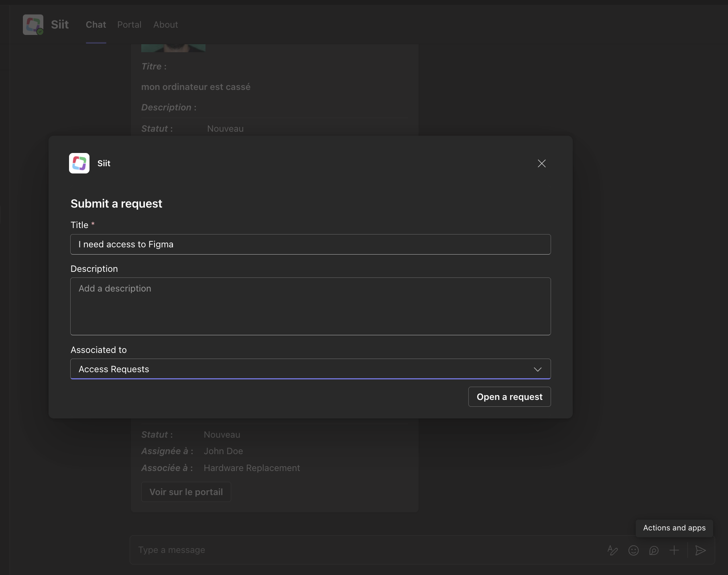Expand the Access Requests chevron arrow
Viewport: 728px width, 575px height.
[537, 369]
